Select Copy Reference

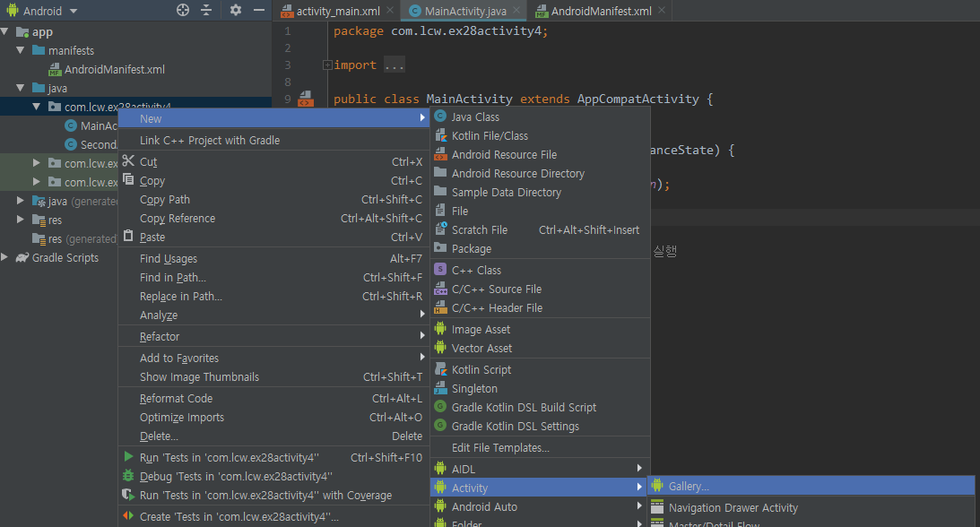(273, 218)
